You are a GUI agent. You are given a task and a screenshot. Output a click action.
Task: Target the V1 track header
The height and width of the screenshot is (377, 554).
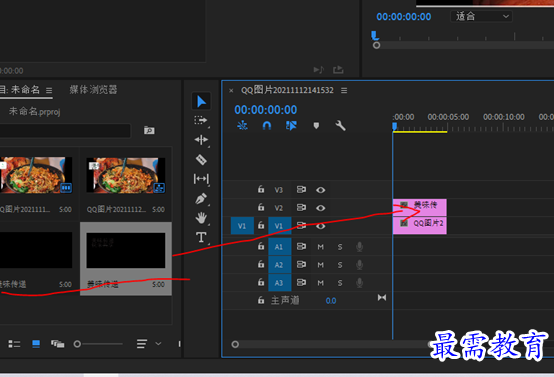(279, 226)
